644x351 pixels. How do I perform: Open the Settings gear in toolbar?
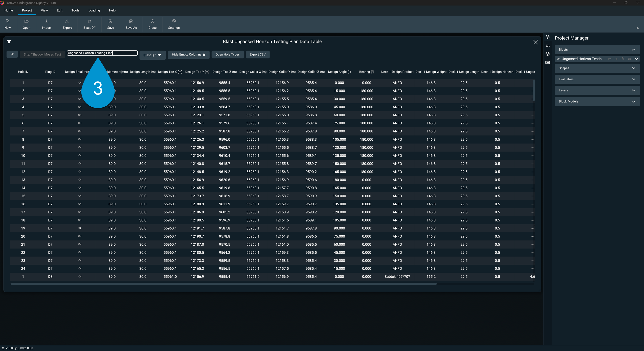(x=174, y=21)
